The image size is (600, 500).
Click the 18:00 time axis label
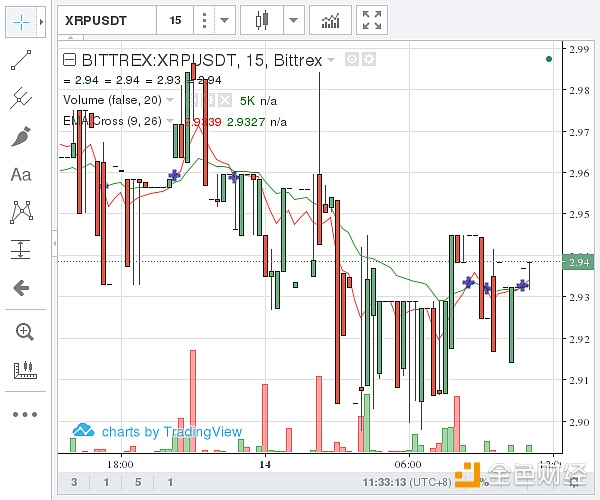pos(120,464)
